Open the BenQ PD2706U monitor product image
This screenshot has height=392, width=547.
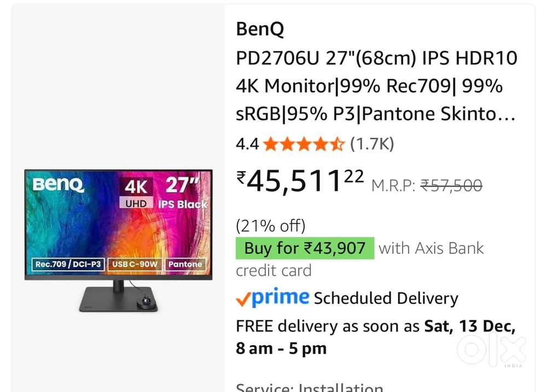[x=118, y=241]
